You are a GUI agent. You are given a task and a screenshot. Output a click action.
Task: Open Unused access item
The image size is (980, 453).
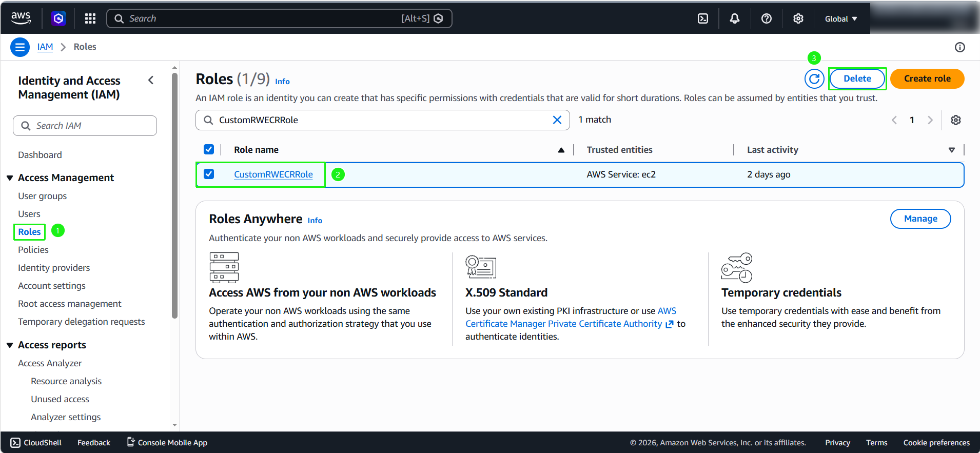click(60, 399)
